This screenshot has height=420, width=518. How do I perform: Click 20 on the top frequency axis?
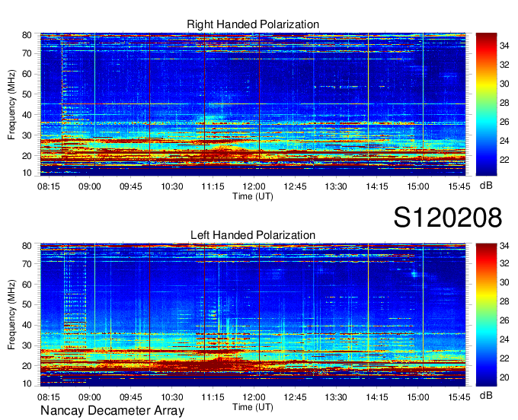tap(27, 156)
